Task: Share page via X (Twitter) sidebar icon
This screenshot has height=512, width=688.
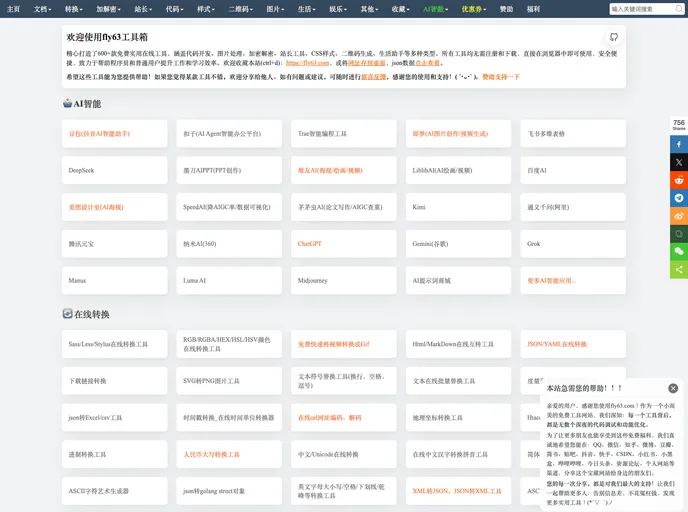Action: 679,162
